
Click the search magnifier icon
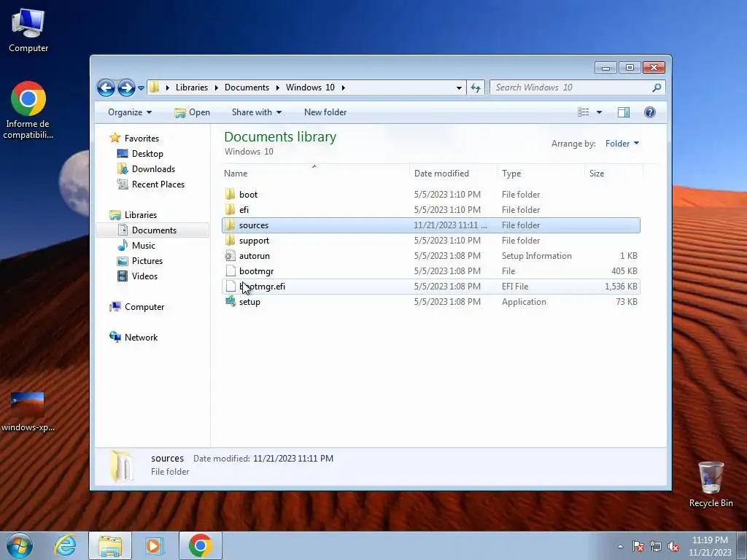point(657,87)
